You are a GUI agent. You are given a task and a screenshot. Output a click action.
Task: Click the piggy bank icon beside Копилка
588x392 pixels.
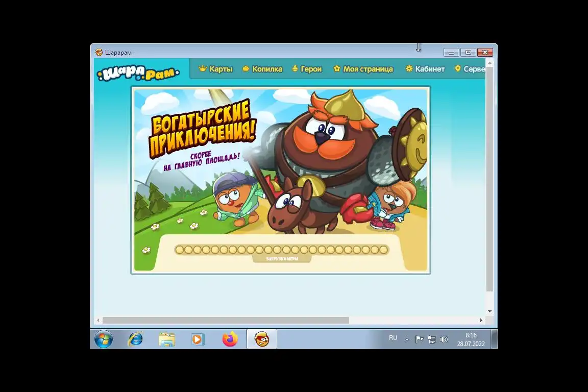coord(246,68)
